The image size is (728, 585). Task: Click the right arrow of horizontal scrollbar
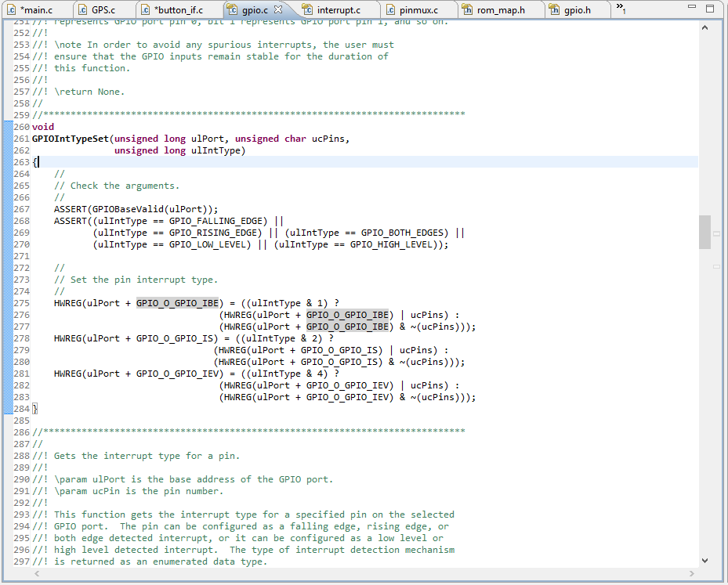pyautogui.click(x=692, y=574)
